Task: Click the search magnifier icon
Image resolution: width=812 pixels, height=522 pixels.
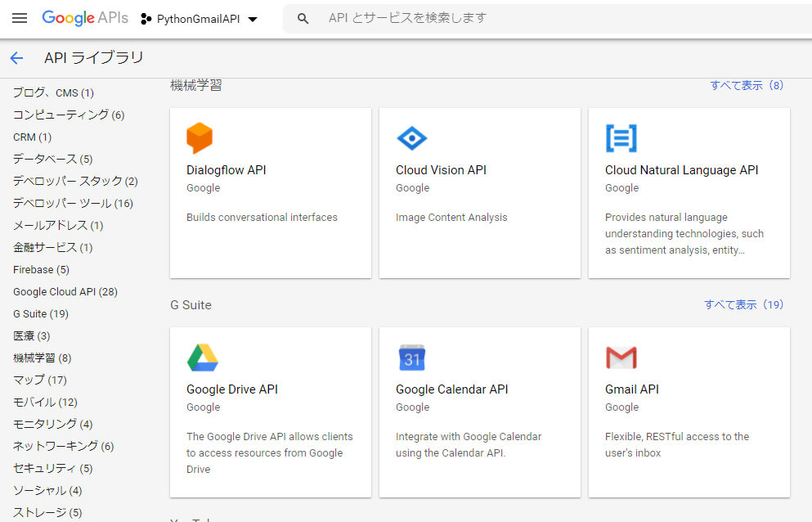Action: 303,19
